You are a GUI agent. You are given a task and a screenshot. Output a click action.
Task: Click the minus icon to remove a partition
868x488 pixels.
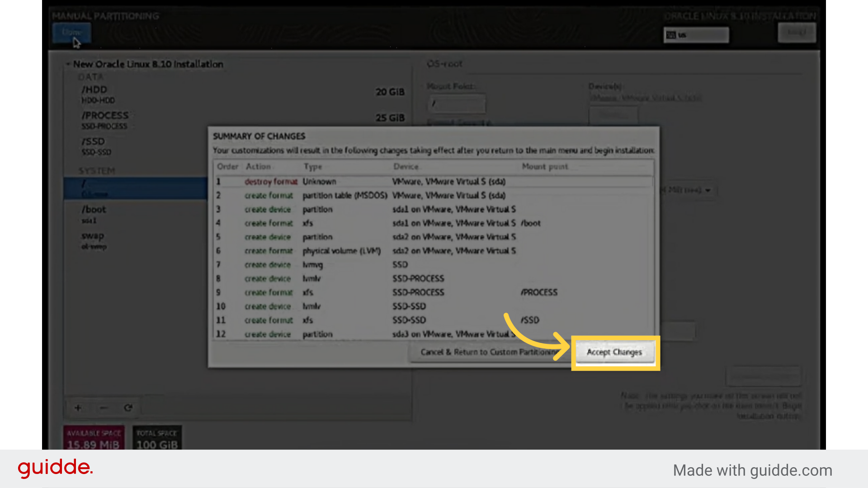103,408
